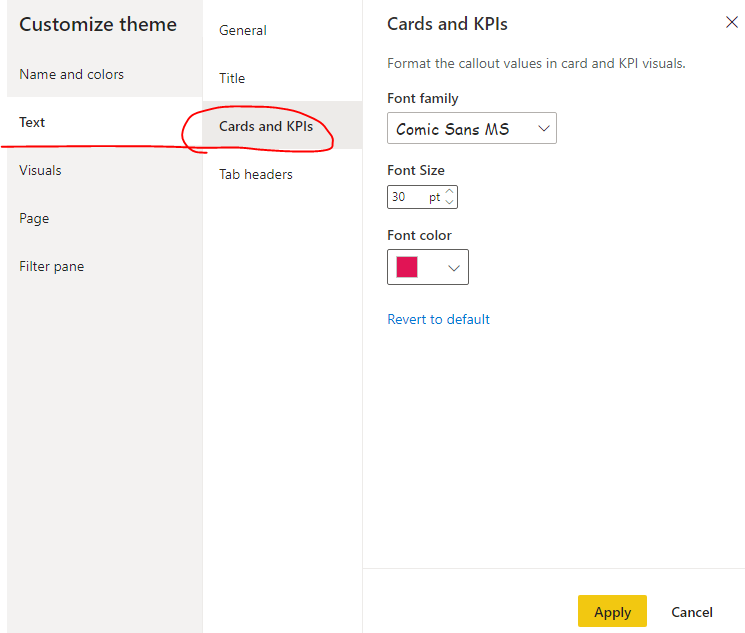Click the Font Size label
Image resolution: width=745 pixels, height=633 pixels.
coord(416,170)
